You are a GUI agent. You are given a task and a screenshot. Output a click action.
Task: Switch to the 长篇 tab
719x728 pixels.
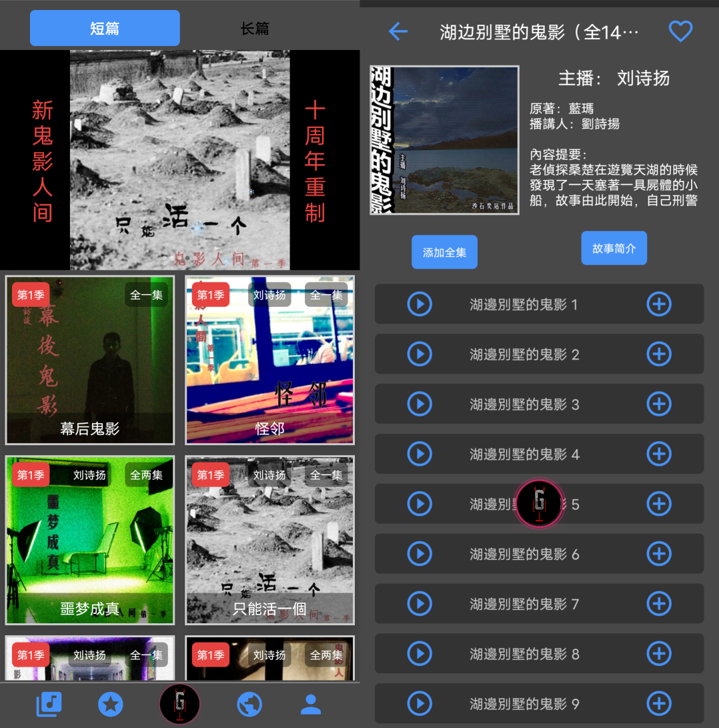coord(254,28)
